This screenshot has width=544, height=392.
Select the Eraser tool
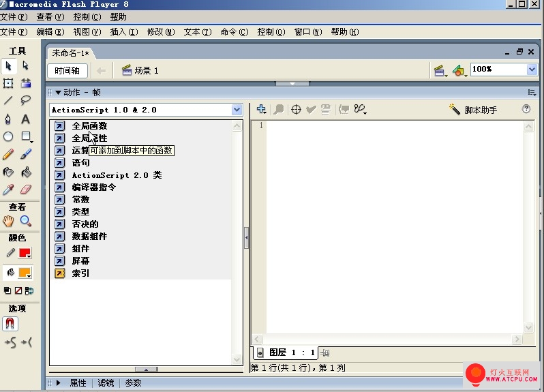(x=26, y=190)
